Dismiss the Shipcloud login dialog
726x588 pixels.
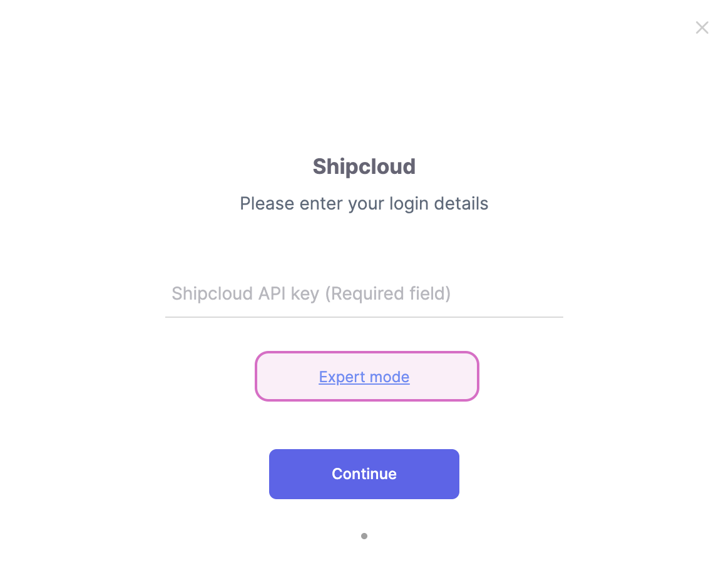pos(702,28)
